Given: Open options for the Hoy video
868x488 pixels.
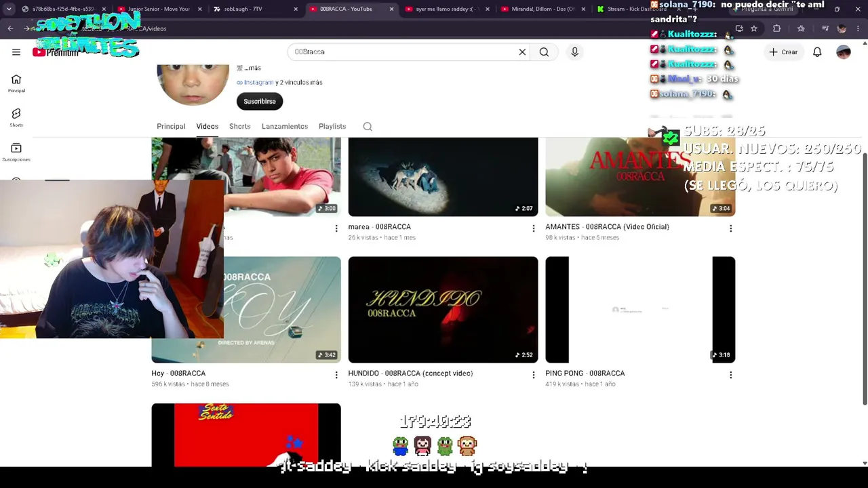Looking at the screenshot, I should point(336,375).
